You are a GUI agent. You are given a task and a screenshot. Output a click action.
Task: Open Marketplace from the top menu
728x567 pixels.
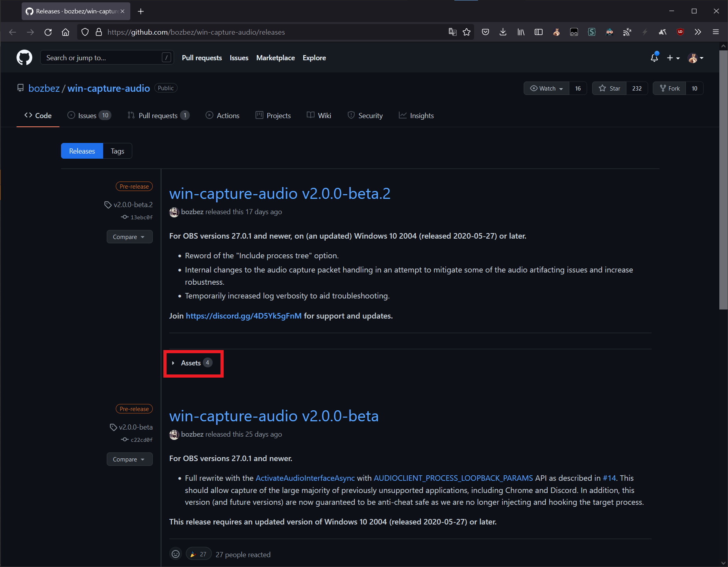coord(275,57)
